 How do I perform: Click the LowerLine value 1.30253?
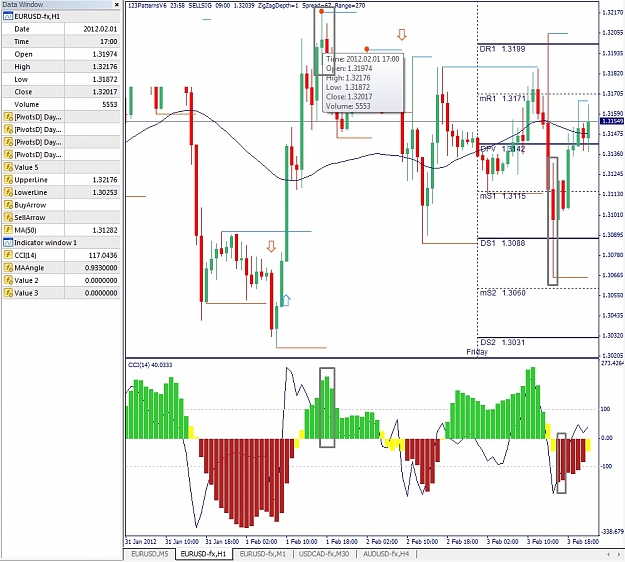click(x=105, y=193)
